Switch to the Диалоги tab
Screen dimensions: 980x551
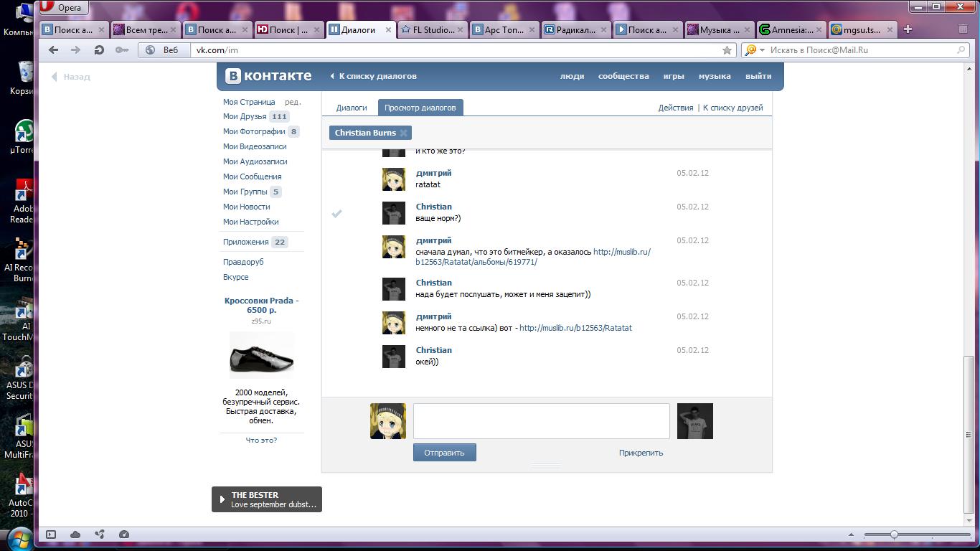(352, 108)
